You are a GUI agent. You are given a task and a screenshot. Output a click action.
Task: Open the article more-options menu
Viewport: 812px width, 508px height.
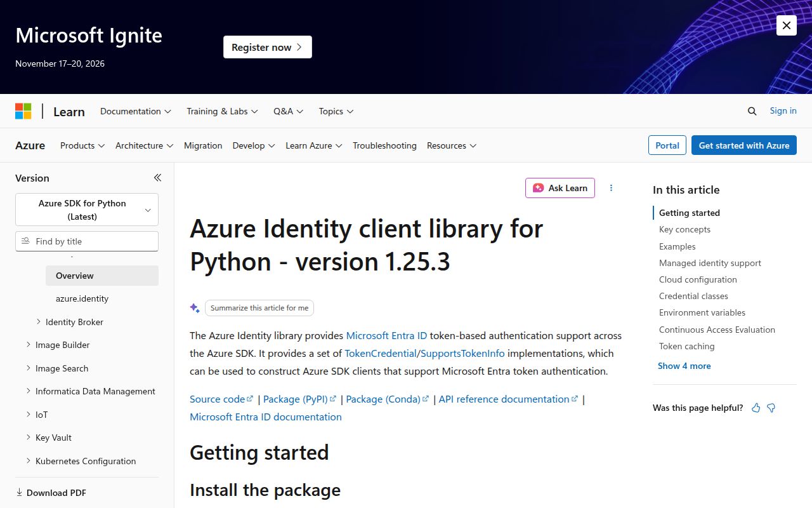point(612,188)
